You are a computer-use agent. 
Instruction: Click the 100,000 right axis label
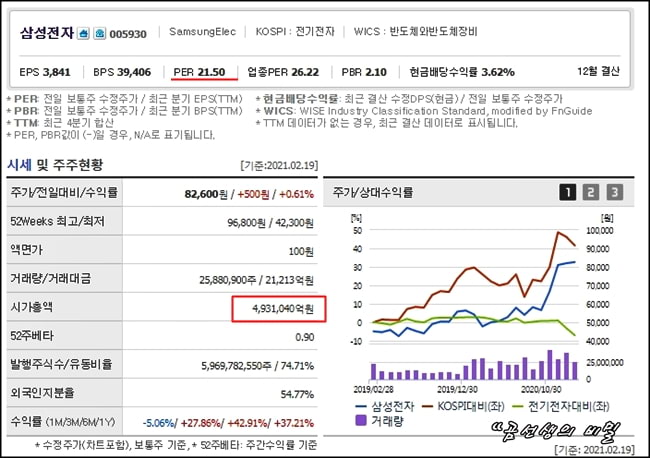click(x=599, y=231)
